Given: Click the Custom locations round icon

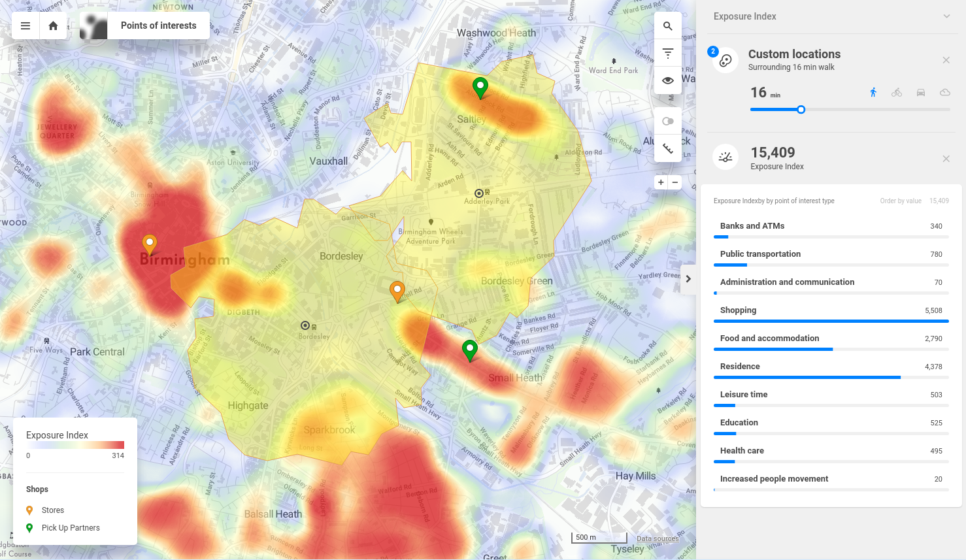Looking at the screenshot, I should 725,61.
